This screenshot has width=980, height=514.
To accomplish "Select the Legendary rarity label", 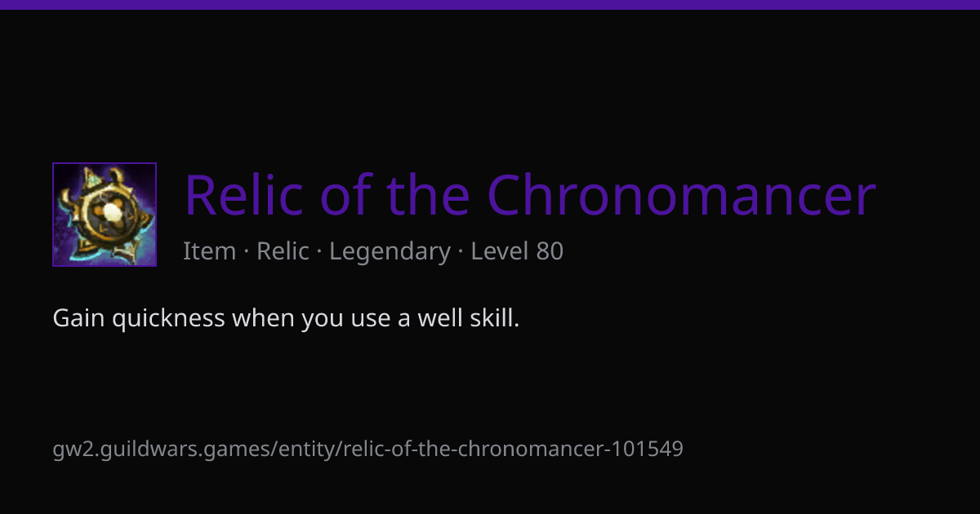I will click(x=390, y=252).
